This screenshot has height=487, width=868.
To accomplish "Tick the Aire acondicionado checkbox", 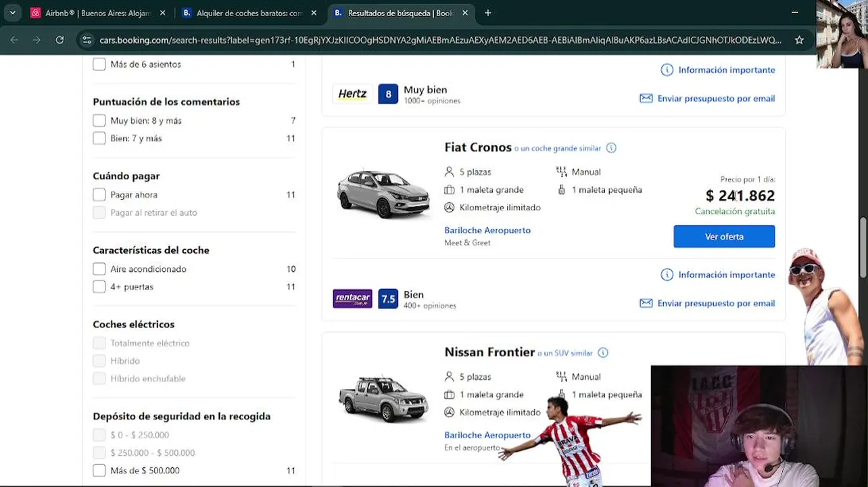I will click(99, 269).
